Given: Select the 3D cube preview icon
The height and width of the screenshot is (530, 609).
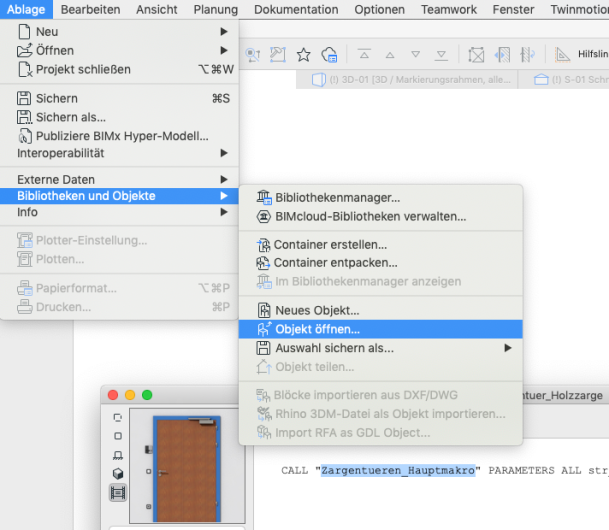Looking at the screenshot, I should point(119,473).
